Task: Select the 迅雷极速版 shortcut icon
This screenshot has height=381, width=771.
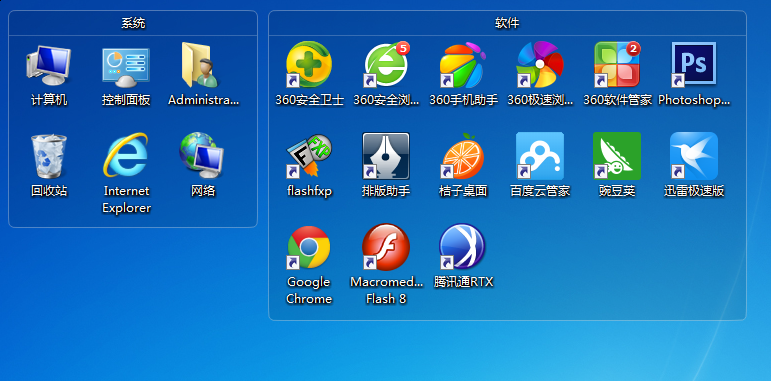Action: pos(694,156)
